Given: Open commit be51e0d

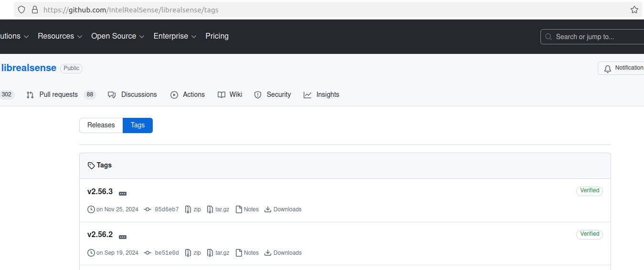Looking at the screenshot, I should coord(167,253).
